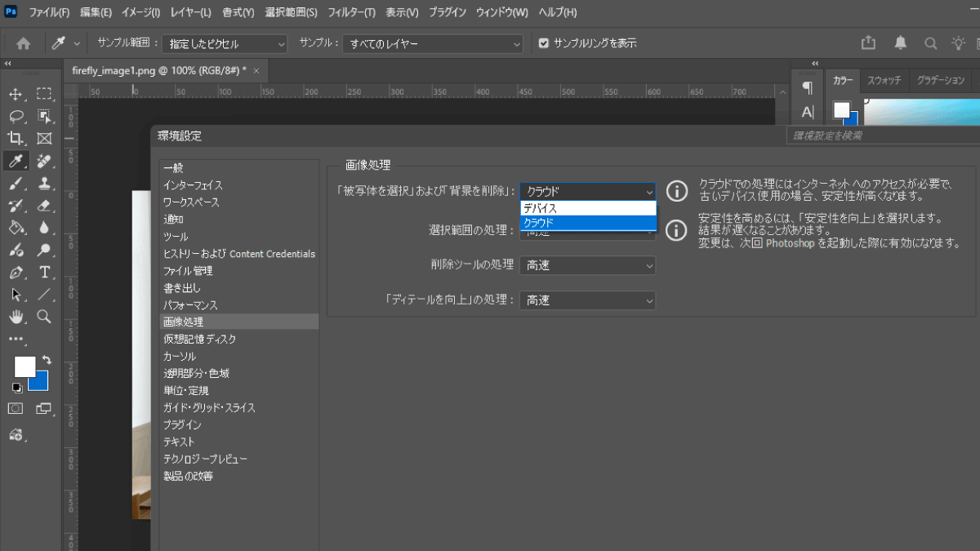Open the Share document icon

(868, 42)
